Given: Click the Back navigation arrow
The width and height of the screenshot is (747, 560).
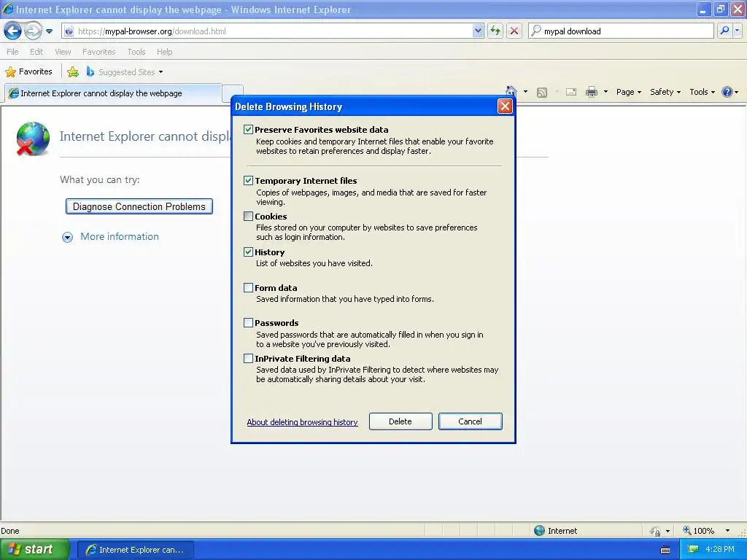Looking at the screenshot, I should pos(13,31).
